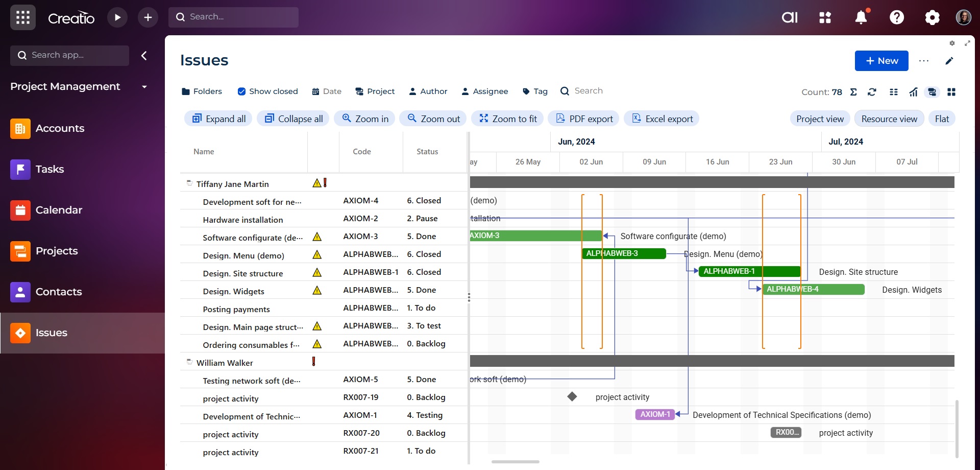Screen dimensions: 980x470
Task: Open the Creatio AI assistant icon
Action: tap(789, 17)
